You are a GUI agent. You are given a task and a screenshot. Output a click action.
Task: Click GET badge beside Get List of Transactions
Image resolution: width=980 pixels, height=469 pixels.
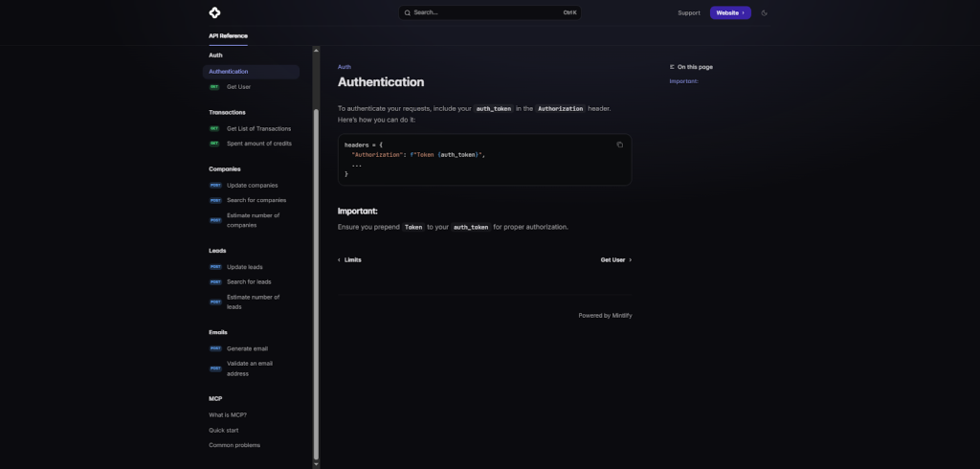[214, 128]
